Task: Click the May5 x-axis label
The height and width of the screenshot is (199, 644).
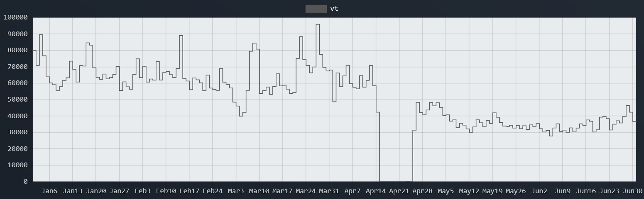Action: [446, 191]
